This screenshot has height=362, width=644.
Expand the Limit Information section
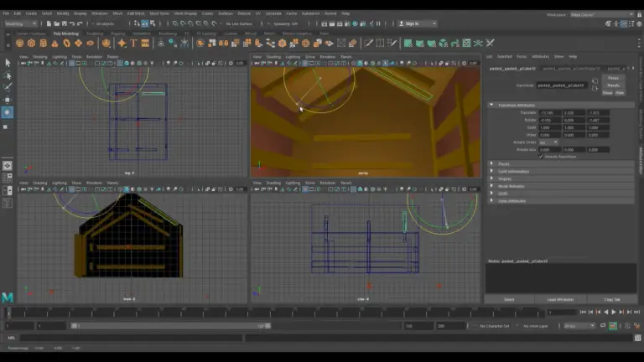tap(491, 171)
